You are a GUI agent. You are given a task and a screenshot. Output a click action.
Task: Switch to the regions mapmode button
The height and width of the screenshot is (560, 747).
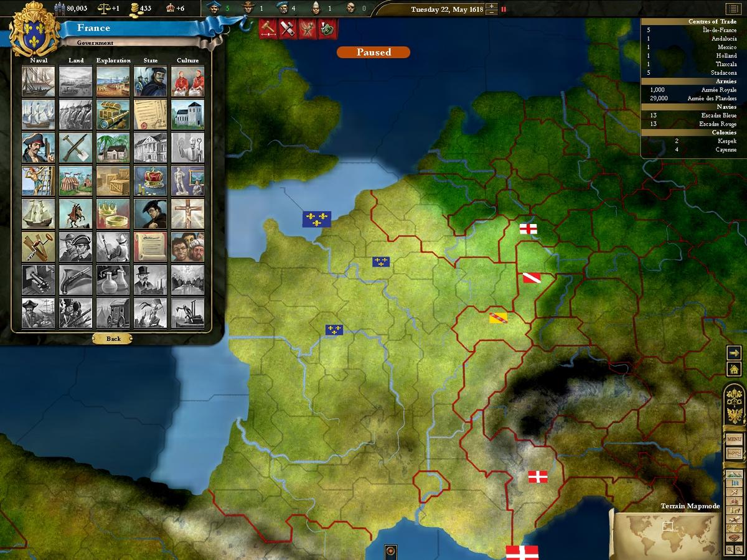pyautogui.click(x=735, y=528)
